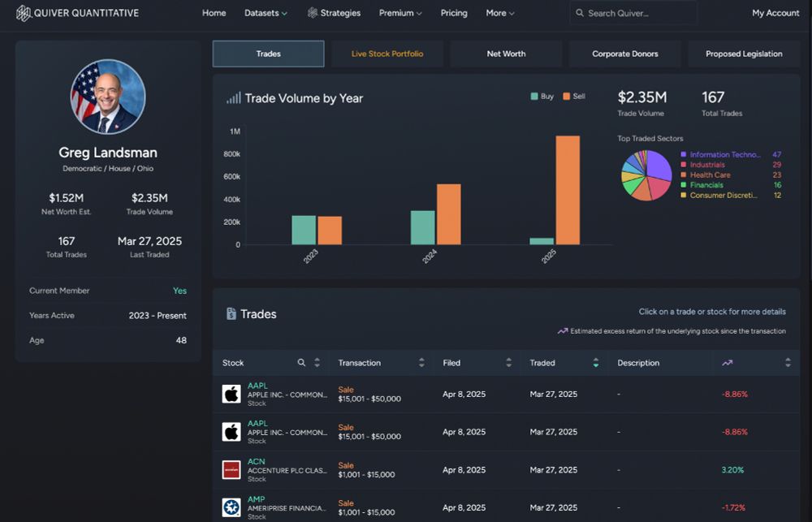Click the $1.52M Net Worth Est. value
This screenshot has width=812, height=522.
coord(67,198)
